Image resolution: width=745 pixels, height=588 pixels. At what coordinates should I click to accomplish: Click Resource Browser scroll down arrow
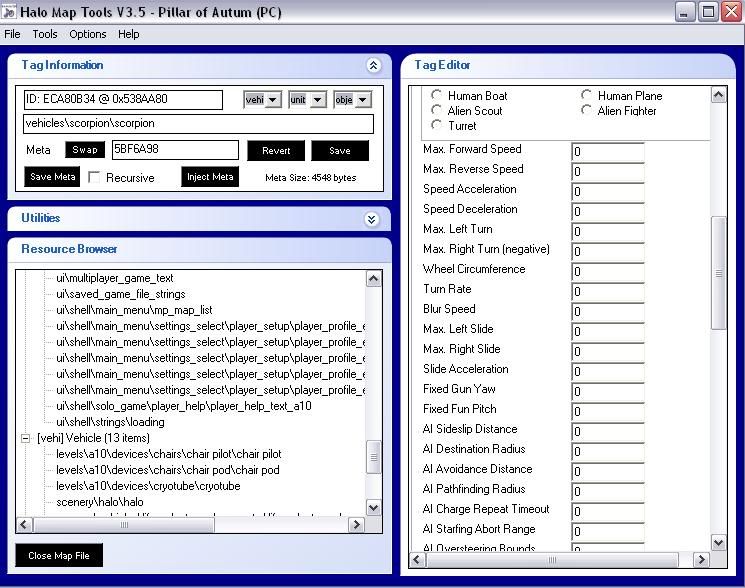(x=374, y=508)
